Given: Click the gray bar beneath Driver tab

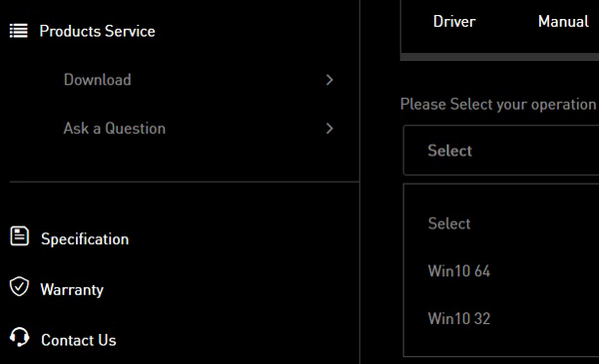Looking at the screenshot, I should 499,57.
